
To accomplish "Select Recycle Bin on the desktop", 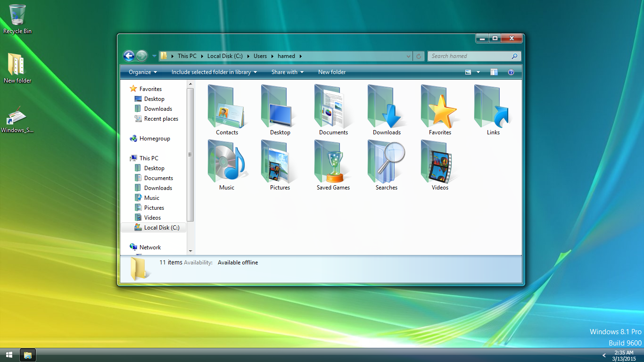I will point(17,19).
